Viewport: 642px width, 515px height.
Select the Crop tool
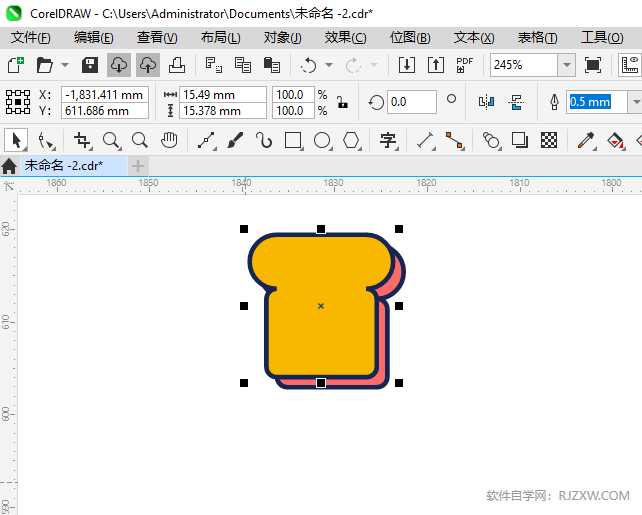[82, 141]
